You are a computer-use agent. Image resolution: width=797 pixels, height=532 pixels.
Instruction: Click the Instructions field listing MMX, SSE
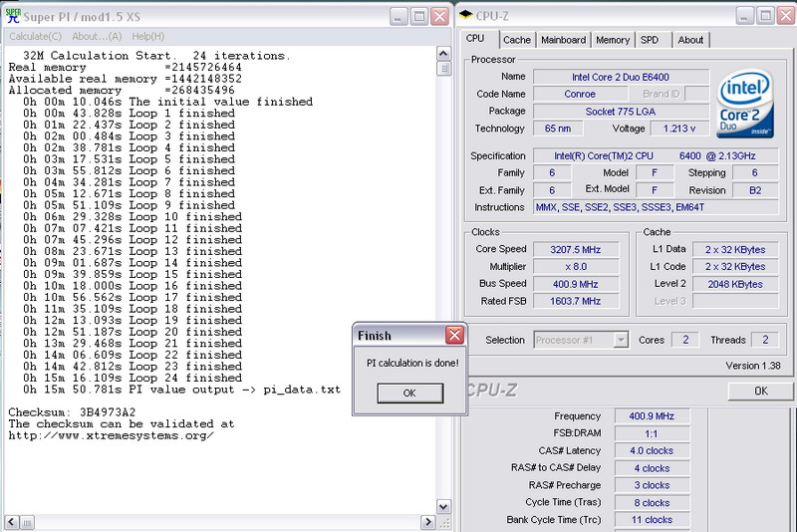pyautogui.click(x=656, y=207)
